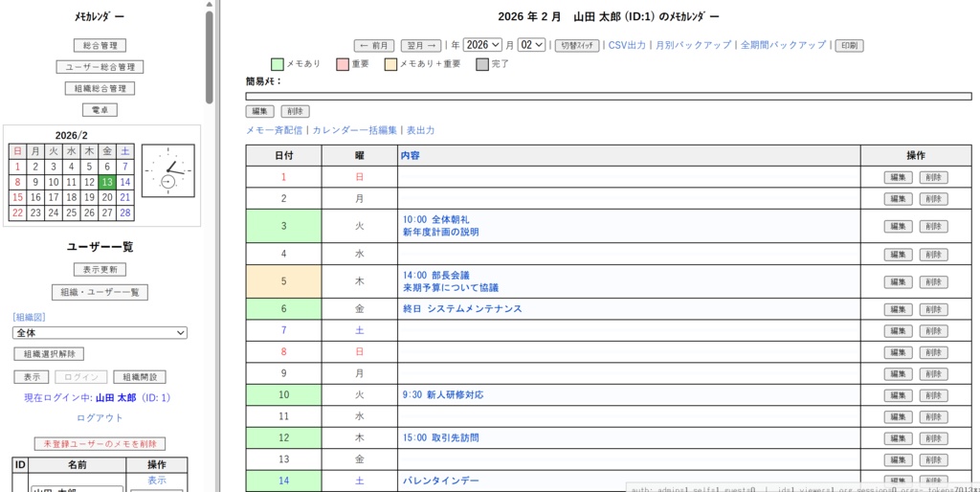Open 組織・ユーザー一覧 button
The height and width of the screenshot is (492, 980).
(100, 292)
